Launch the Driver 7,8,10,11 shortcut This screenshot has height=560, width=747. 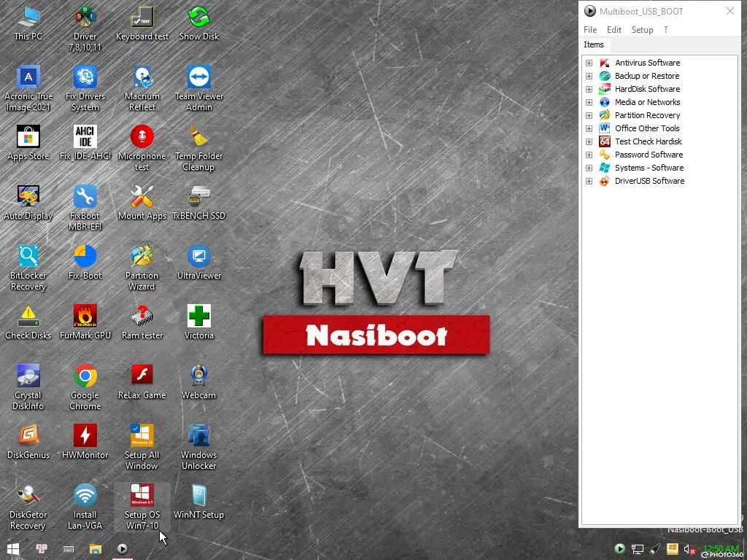point(85,28)
